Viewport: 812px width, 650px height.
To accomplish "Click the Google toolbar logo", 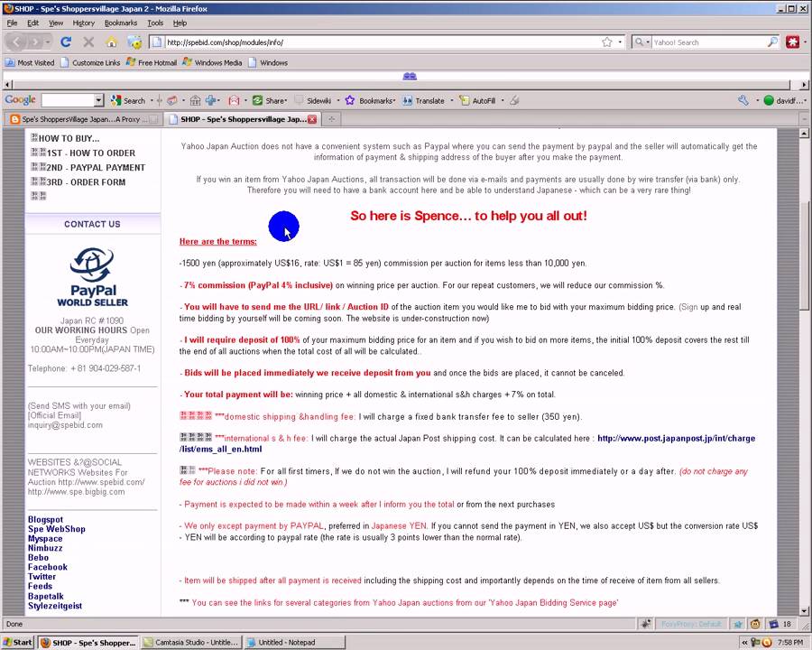I will (20, 100).
